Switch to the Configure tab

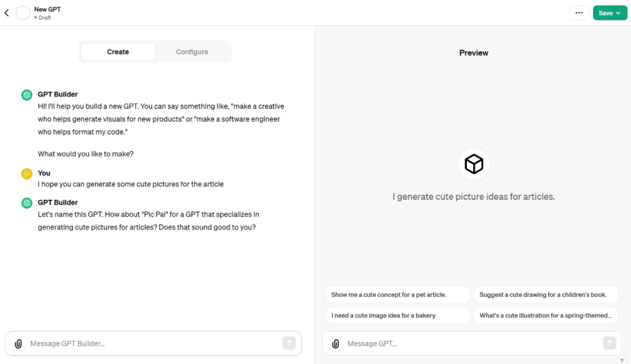192,52
